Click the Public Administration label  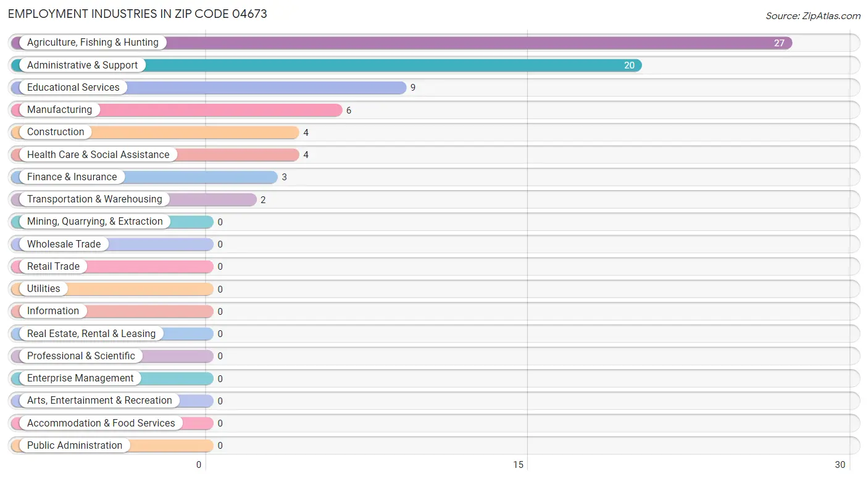(75, 445)
